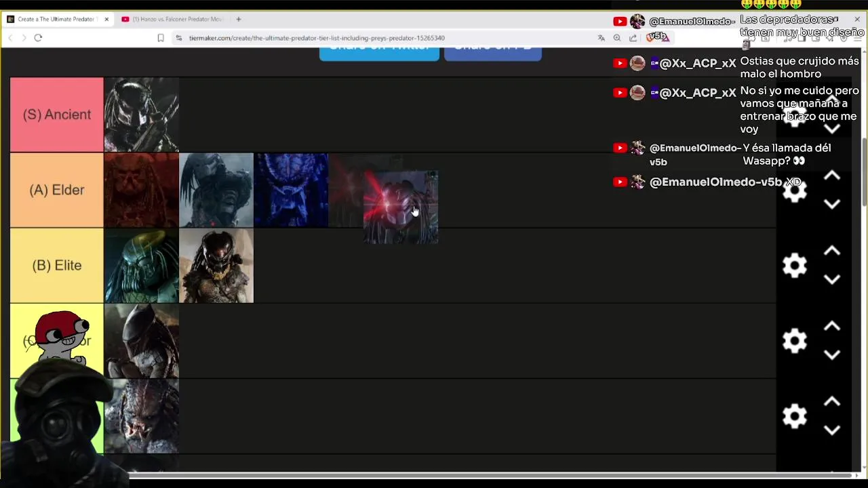Select the bone-masked predator in Elite row

click(x=216, y=265)
